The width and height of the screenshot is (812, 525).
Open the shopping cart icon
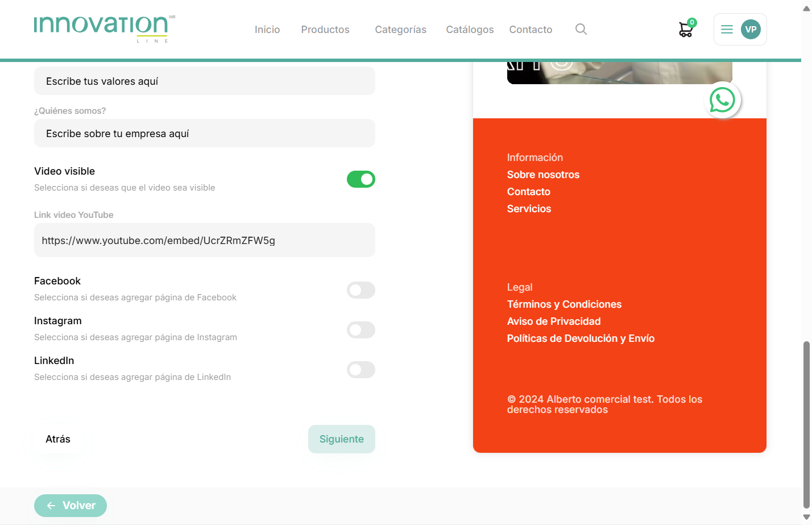686,30
